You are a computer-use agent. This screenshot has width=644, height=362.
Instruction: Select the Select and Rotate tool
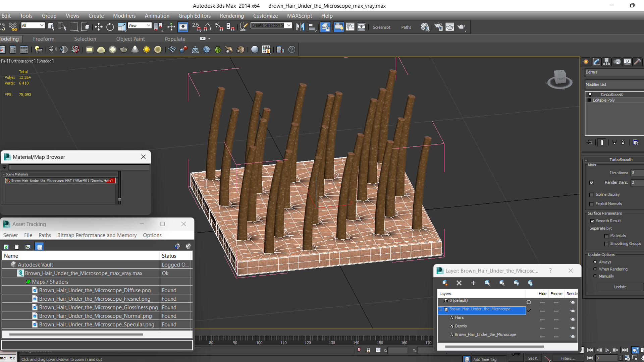[x=110, y=27]
